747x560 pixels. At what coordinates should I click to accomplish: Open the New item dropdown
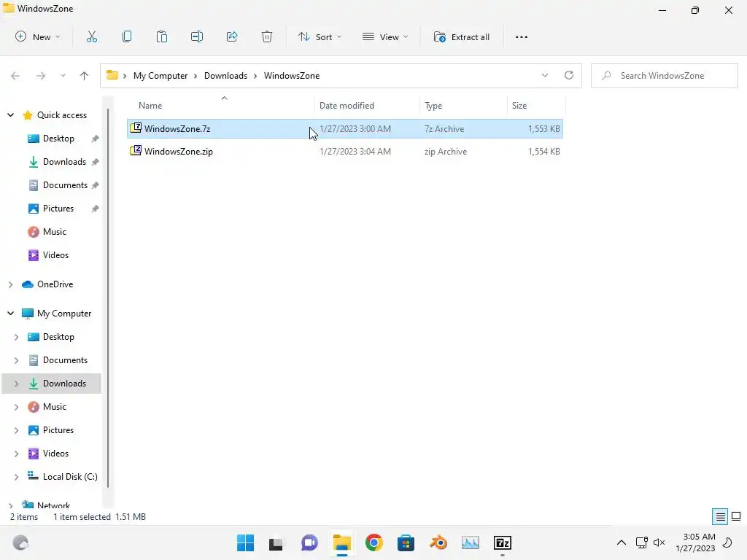(38, 36)
